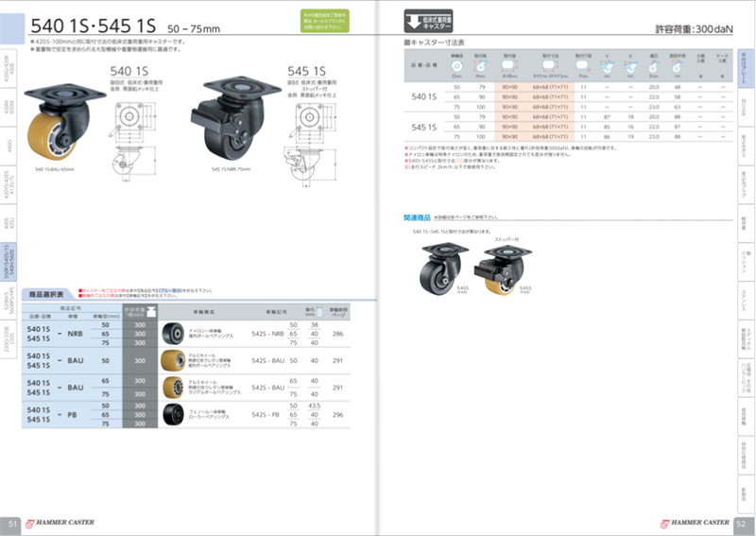Click the related product 540S caster image
This screenshot has height=536, width=756.
444,268
